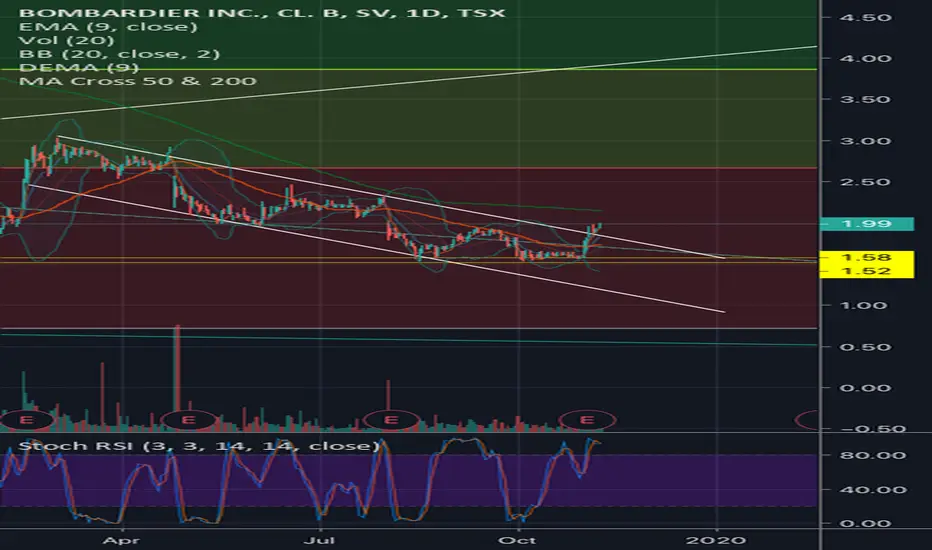Open the earnings marker between Apr and Jul

pyautogui.click(x=188, y=420)
